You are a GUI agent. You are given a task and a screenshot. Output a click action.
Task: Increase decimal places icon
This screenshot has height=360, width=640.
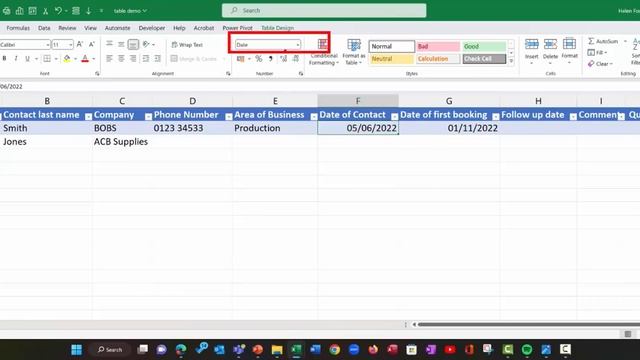[284, 59]
